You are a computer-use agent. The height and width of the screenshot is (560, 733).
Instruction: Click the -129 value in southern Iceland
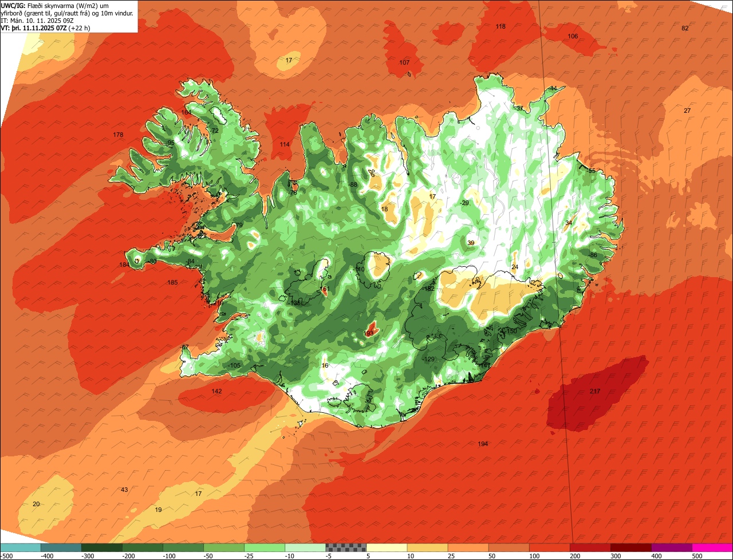[429, 360]
